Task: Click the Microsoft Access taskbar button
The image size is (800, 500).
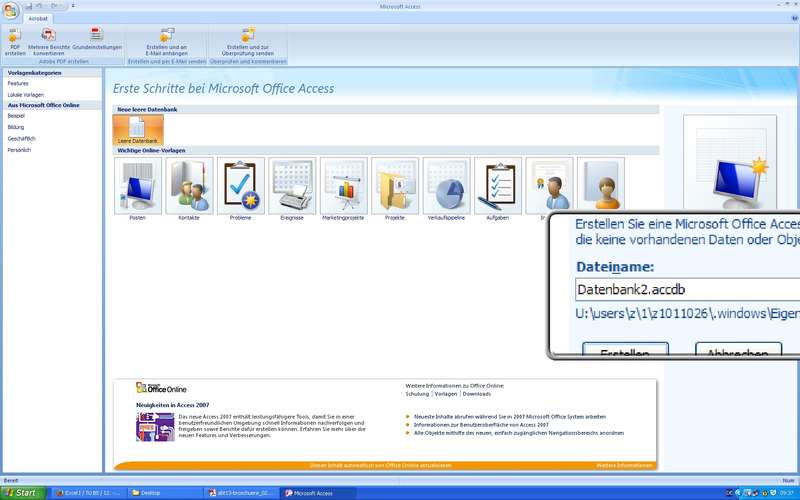Action: pyautogui.click(x=317, y=493)
